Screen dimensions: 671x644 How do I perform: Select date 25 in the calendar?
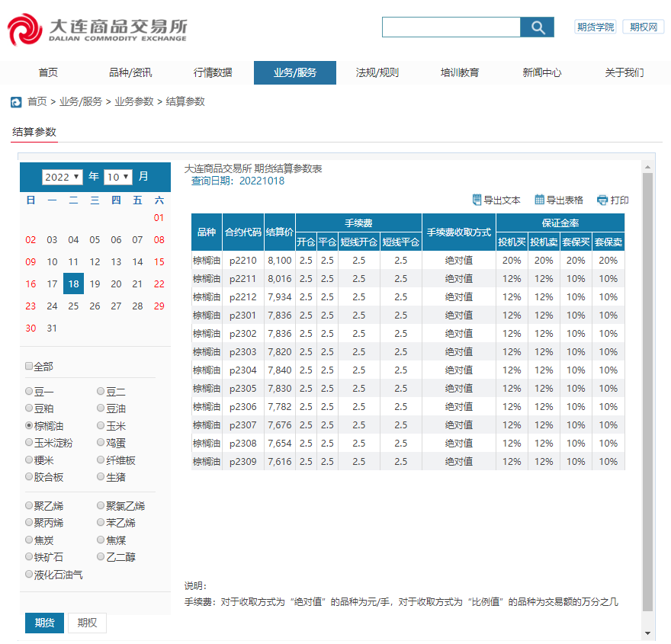pos(73,306)
